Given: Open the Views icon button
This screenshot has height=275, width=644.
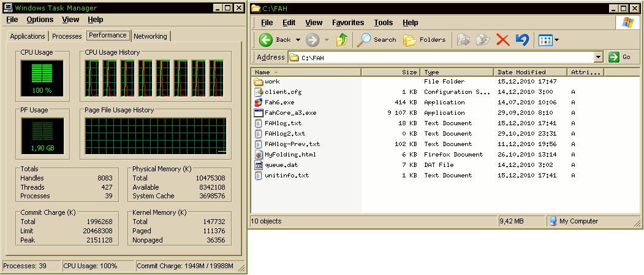Looking at the screenshot, I should tap(545, 41).
